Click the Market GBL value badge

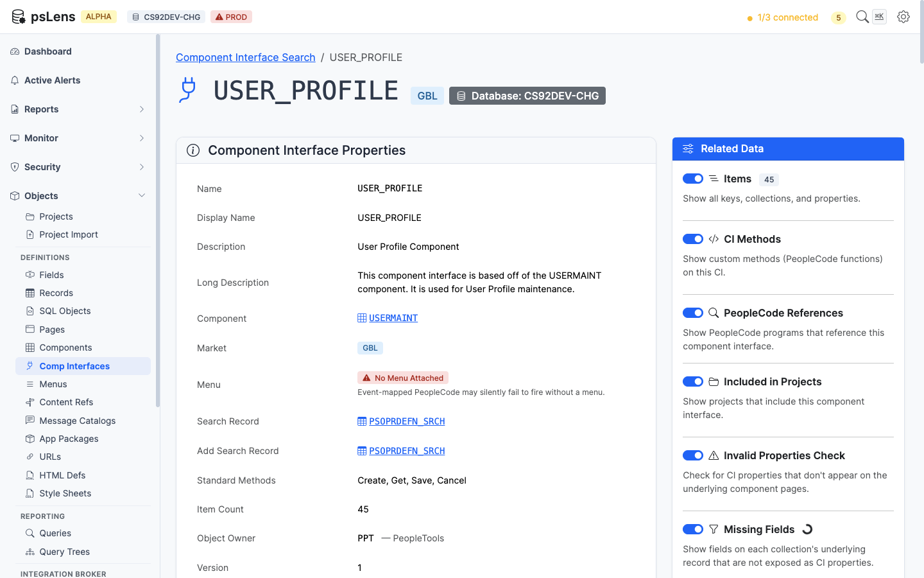[x=370, y=348]
